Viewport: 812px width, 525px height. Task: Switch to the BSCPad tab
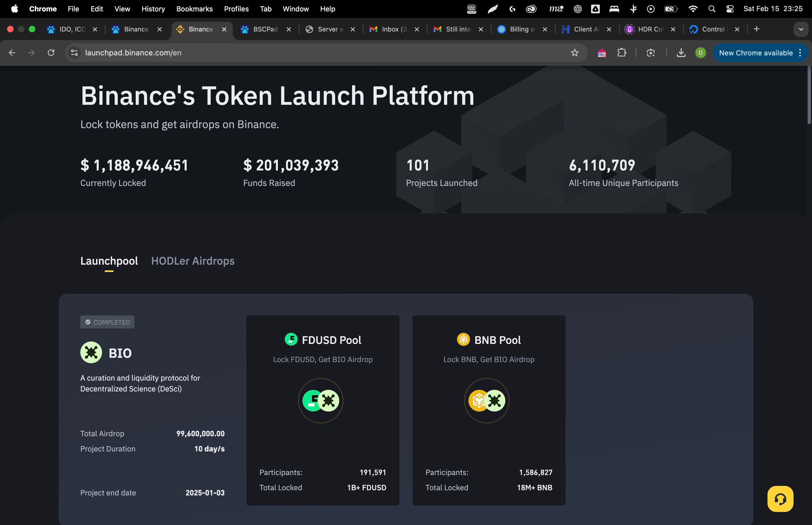[x=265, y=29]
